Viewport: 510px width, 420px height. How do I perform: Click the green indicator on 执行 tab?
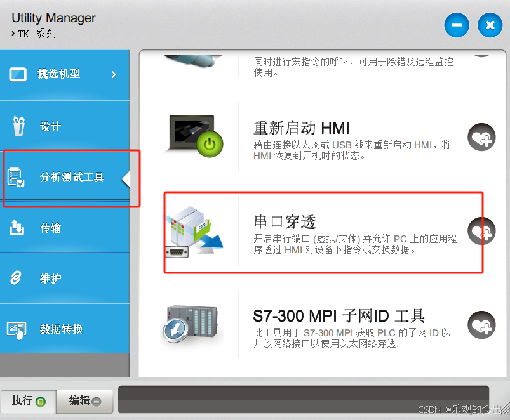[41, 402]
